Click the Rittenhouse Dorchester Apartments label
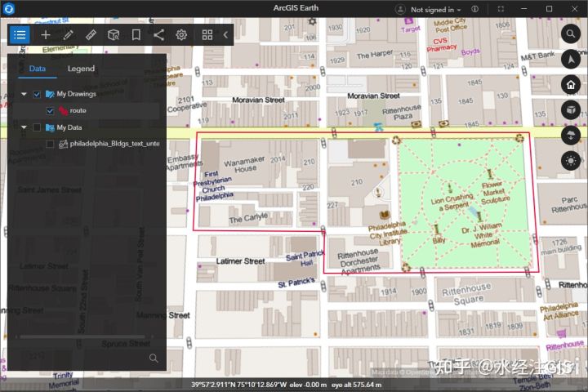 point(359,261)
